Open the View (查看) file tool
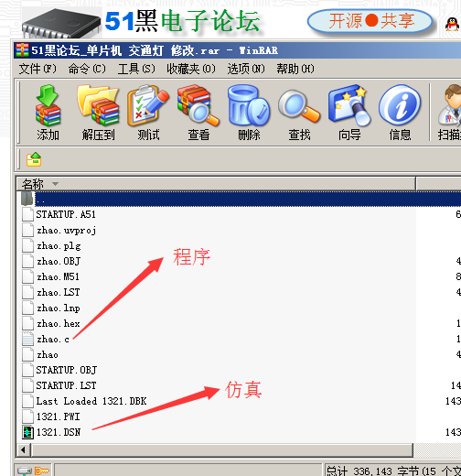 point(198,112)
